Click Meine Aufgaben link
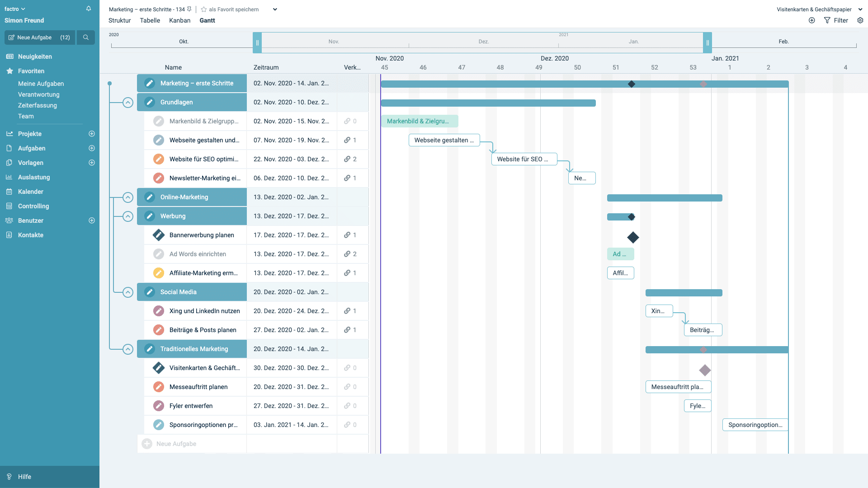The image size is (868, 488). coord(41,84)
